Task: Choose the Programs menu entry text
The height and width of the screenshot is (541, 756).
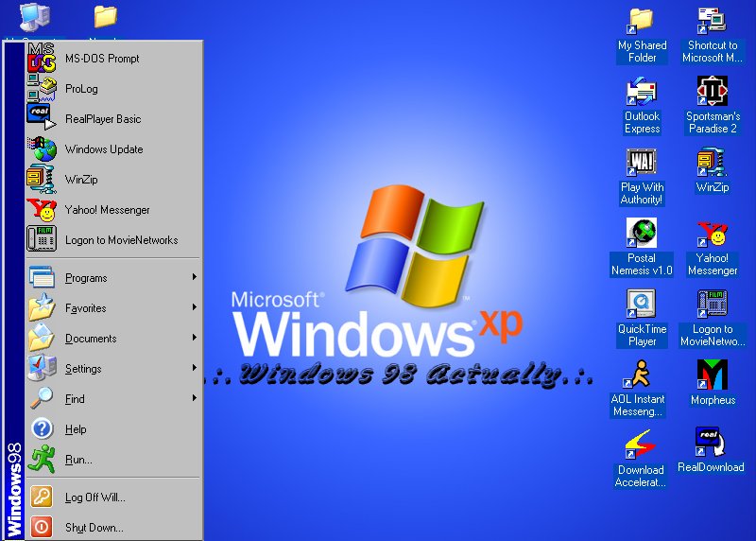Action: coord(86,278)
